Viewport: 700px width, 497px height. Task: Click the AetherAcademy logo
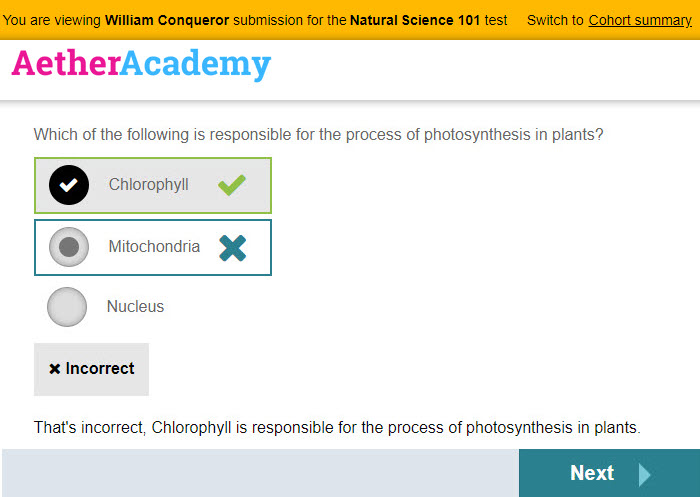pyautogui.click(x=141, y=64)
